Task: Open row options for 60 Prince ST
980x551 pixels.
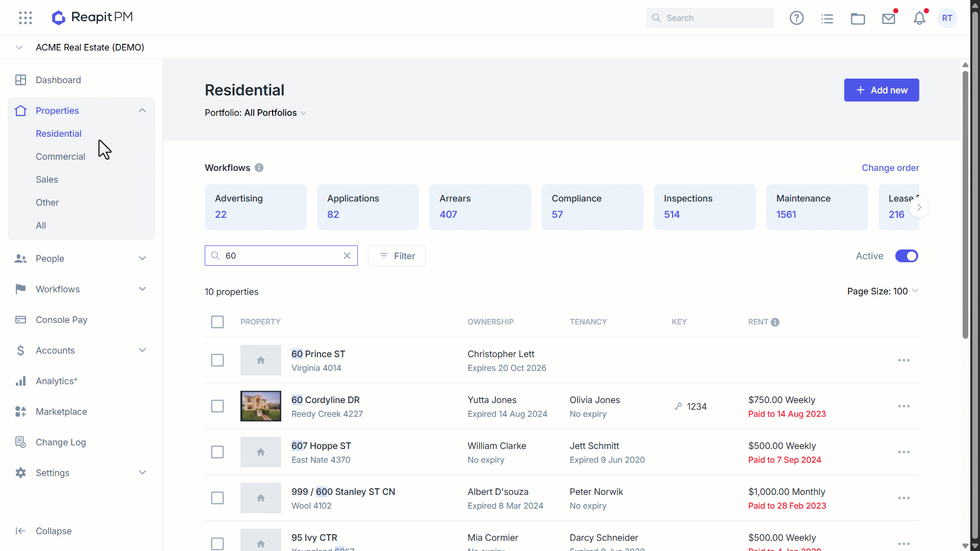Action: point(903,360)
